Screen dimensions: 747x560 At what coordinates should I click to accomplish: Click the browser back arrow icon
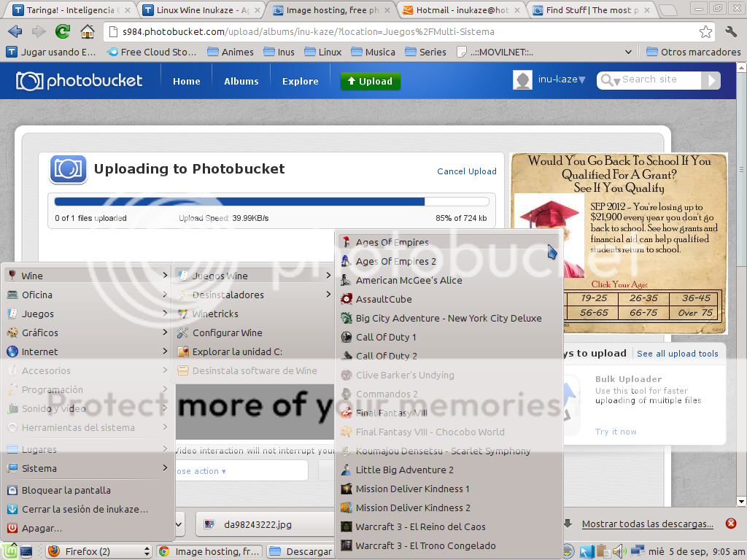click(15, 31)
